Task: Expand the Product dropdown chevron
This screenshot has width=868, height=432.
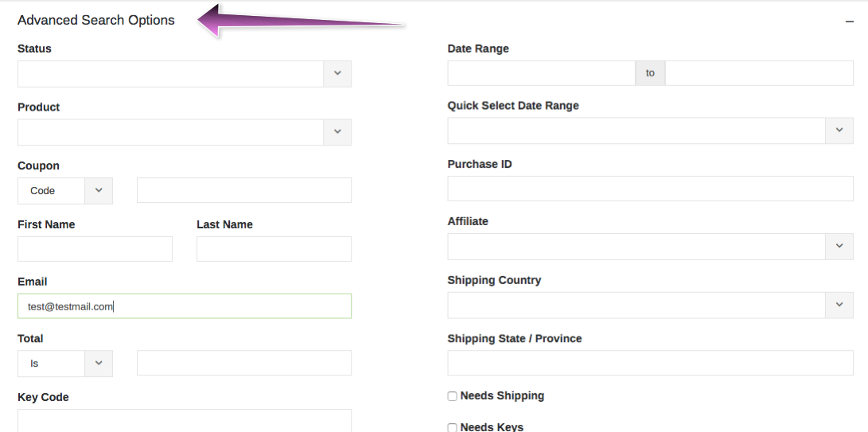Action: 337,132
